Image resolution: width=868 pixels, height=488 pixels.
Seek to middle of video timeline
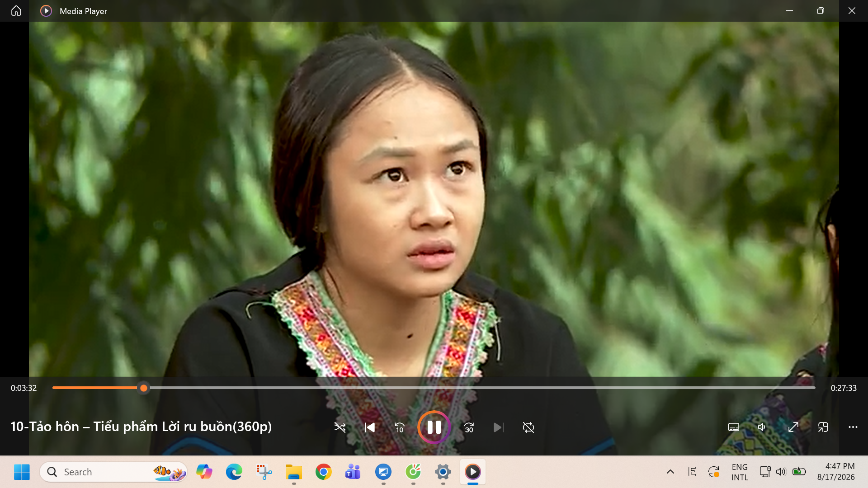click(x=434, y=388)
